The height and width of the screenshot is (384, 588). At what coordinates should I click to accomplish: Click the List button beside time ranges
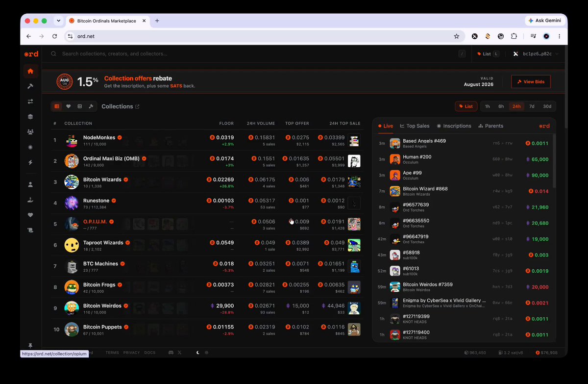point(466,106)
